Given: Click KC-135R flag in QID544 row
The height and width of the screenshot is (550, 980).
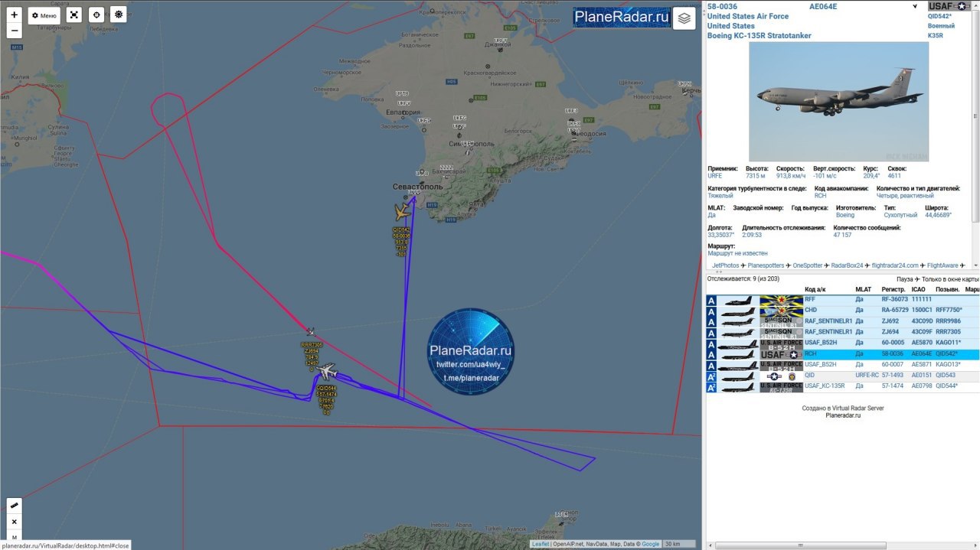Looking at the screenshot, I should [x=781, y=387].
